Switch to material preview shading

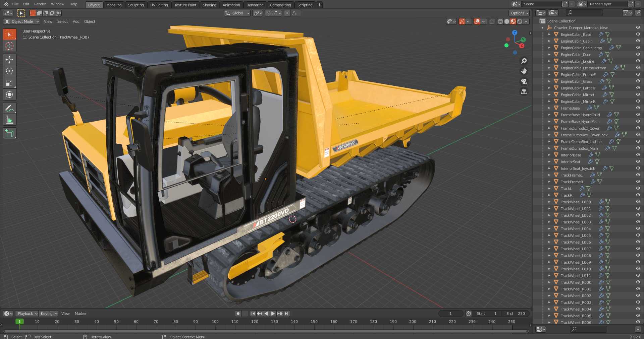(513, 21)
